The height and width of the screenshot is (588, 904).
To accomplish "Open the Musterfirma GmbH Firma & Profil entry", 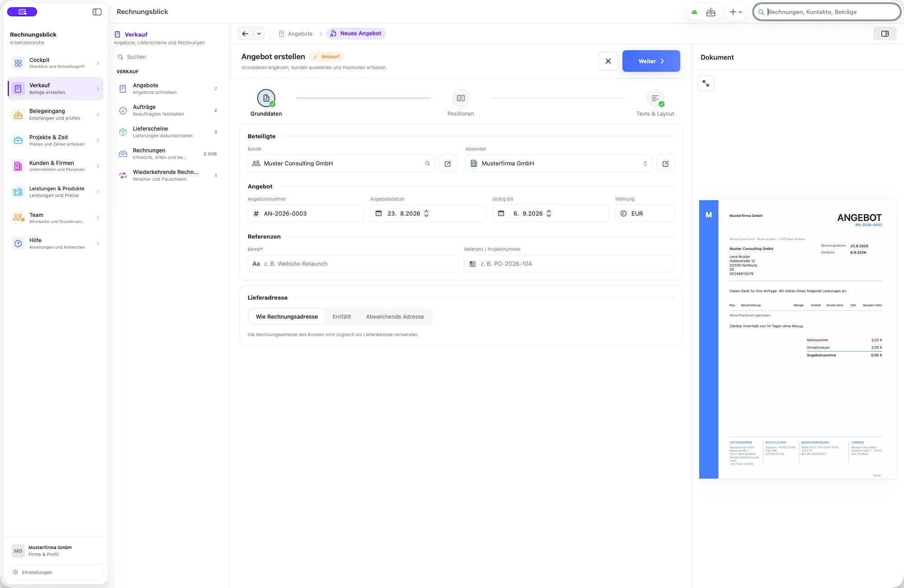I will (x=56, y=551).
